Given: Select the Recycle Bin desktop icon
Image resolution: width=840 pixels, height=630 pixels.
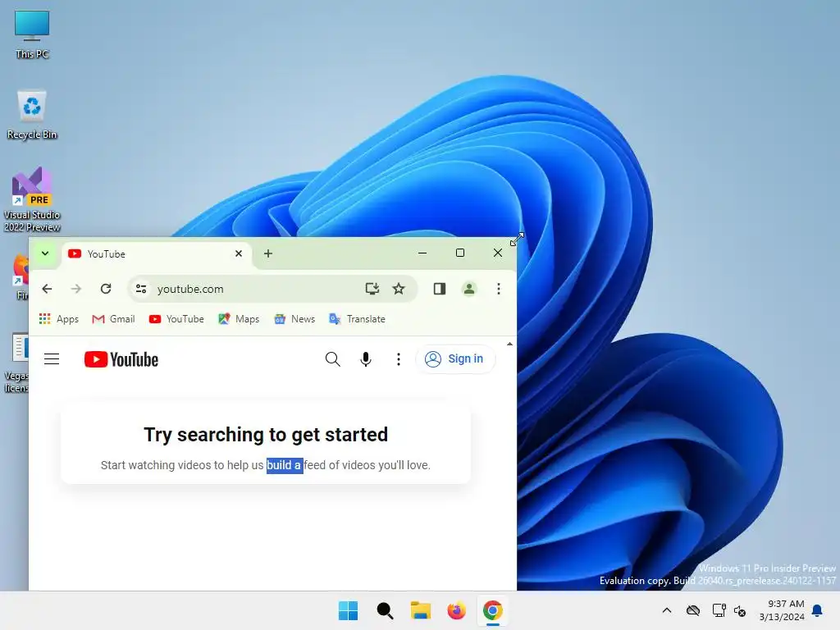Looking at the screenshot, I should tap(32, 114).
